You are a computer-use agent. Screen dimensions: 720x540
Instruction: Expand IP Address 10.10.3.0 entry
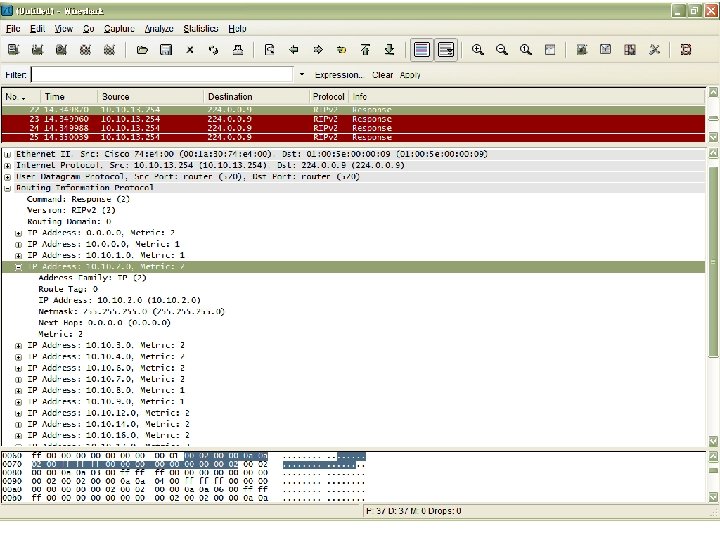point(18,346)
